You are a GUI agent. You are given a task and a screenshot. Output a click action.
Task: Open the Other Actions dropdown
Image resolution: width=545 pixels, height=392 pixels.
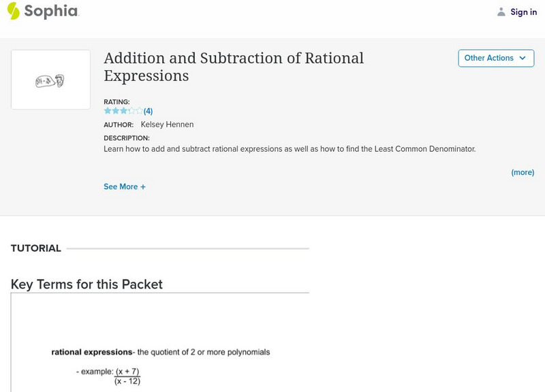(495, 59)
